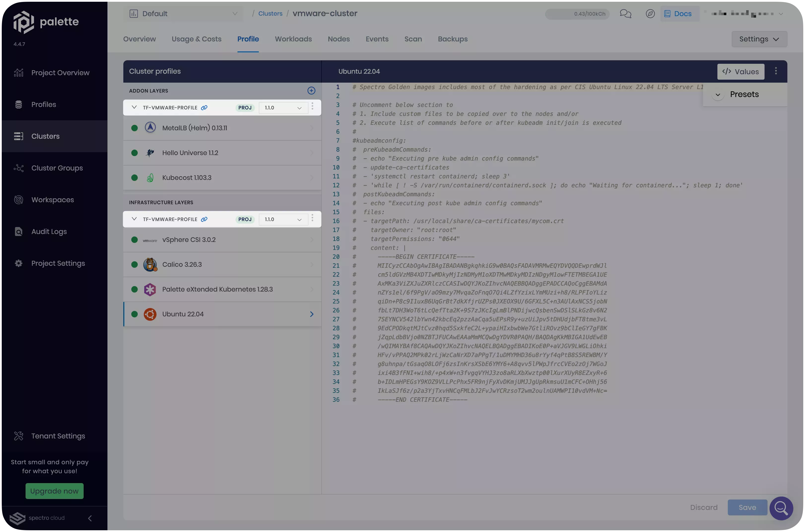Click the Clusters sidebar icon

tap(19, 136)
